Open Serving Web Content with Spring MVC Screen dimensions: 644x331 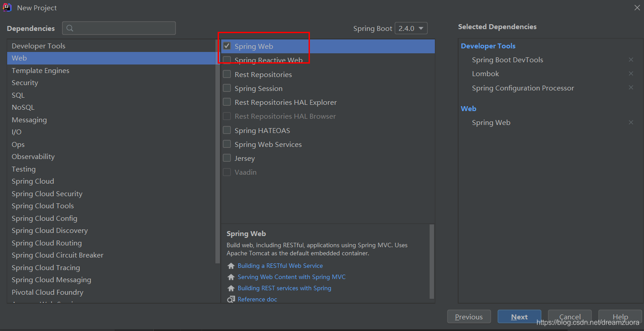pyautogui.click(x=292, y=277)
